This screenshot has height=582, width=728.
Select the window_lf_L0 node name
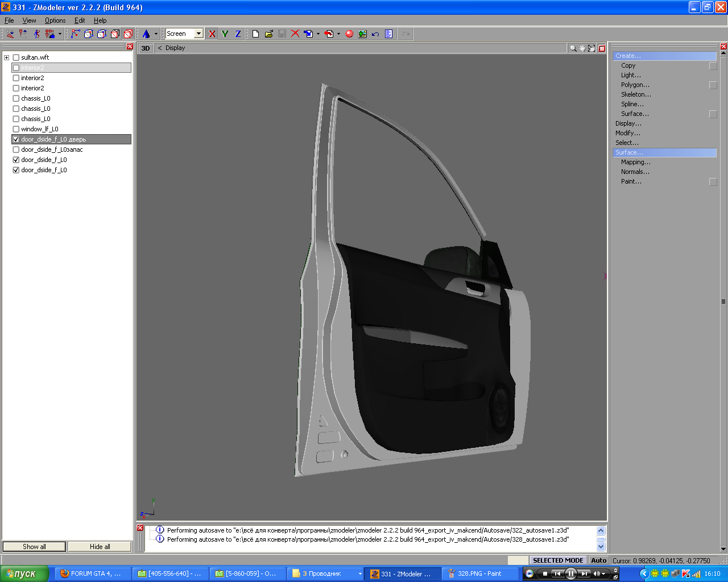[40, 129]
